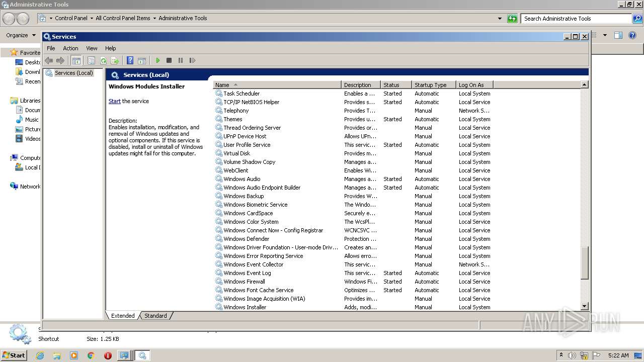Open Windows Explorer folder icon in taskbar
The width and height of the screenshot is (644, 362).
point(57,355)
